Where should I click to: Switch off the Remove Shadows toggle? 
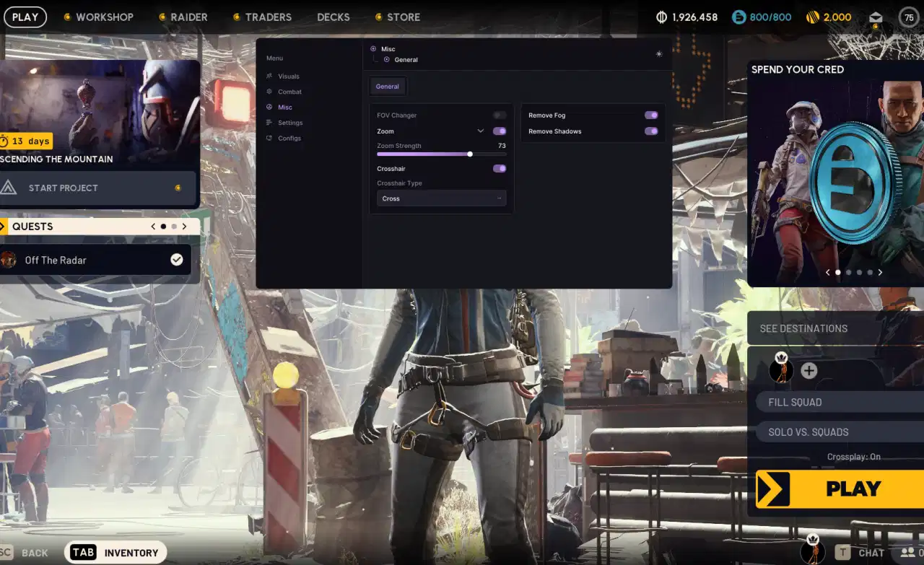point(651,131)
